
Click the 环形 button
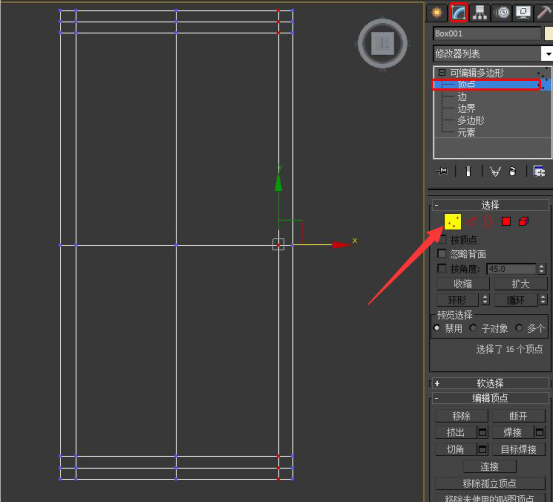458,300
